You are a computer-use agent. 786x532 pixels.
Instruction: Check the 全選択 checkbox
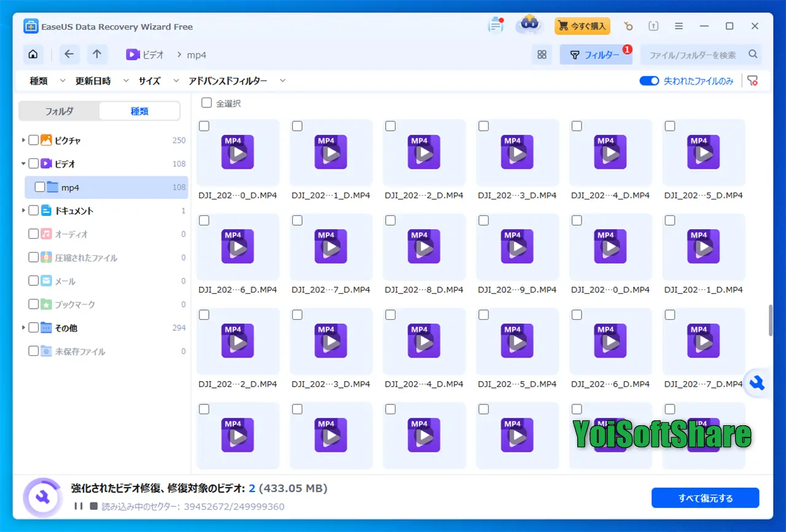pos(207,103)
